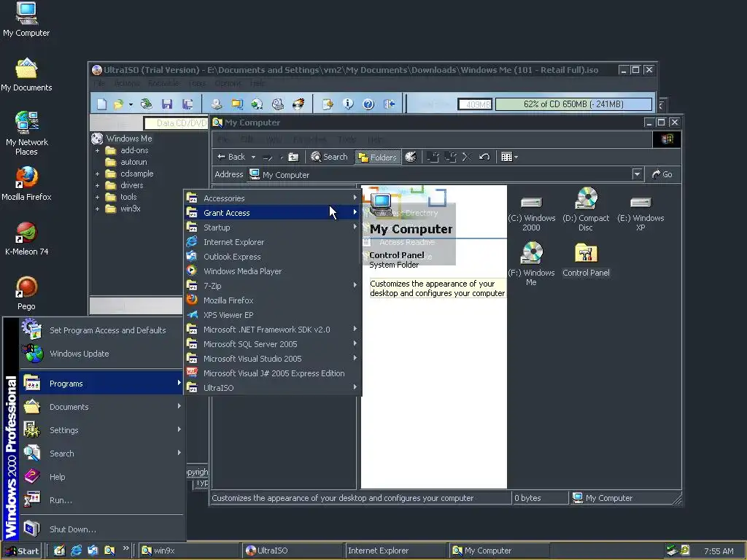Click the Move To icon in My Computer toolbar
Image resolution: width=747 pixels, height=560 pixels.
(x=433, y=157)
